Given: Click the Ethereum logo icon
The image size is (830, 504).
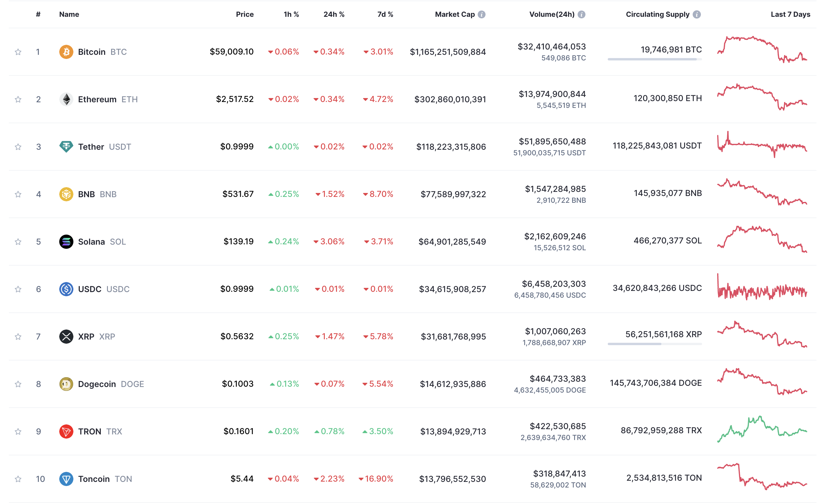Looking at the screenshot, I should click(66, 99).
